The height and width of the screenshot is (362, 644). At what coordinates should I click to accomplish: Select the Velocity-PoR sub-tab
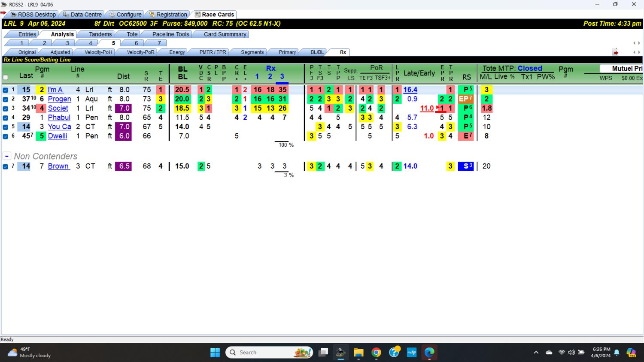tap(140, 52)
